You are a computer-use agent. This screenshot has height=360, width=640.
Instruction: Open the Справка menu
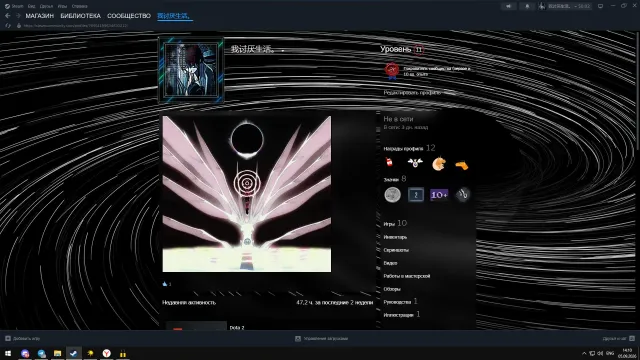coord(79,6)
